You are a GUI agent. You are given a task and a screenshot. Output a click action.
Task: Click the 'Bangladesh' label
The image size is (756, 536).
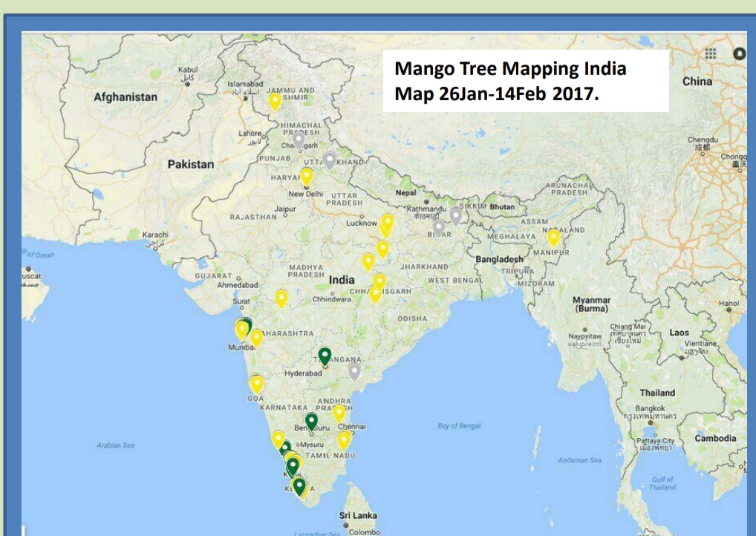(x=500, y=259)
